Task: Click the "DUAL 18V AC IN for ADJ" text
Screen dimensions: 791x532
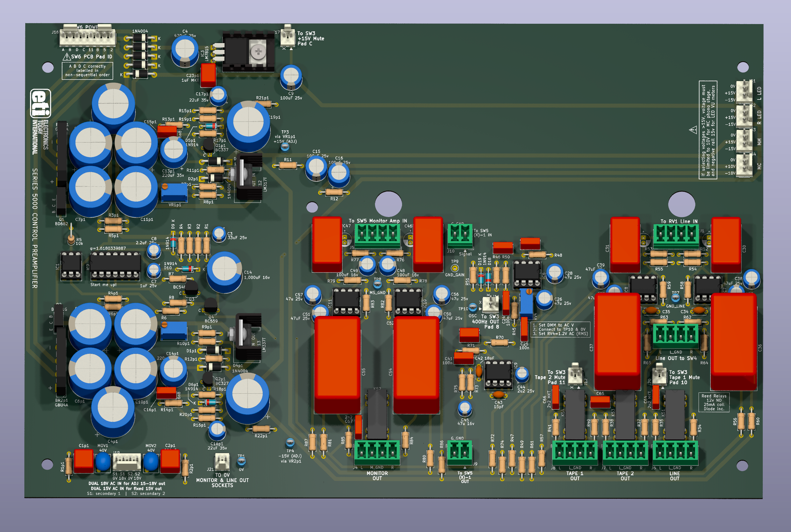Action: pos(127,484)
